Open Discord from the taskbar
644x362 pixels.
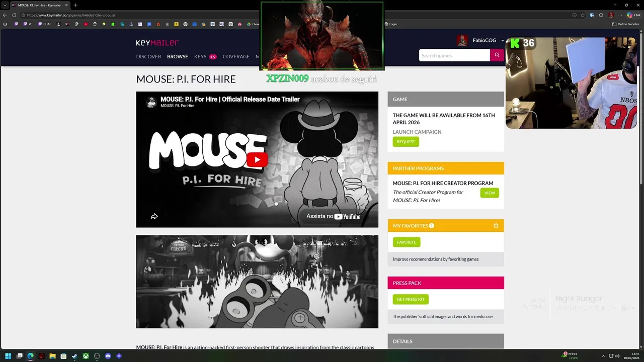tap(108, 356)
